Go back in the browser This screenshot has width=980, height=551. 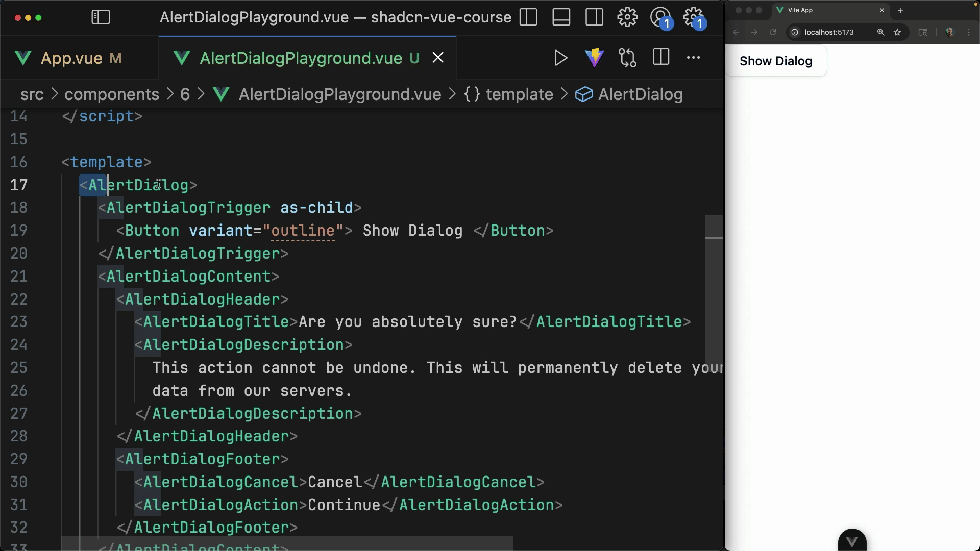click(736, 32)
